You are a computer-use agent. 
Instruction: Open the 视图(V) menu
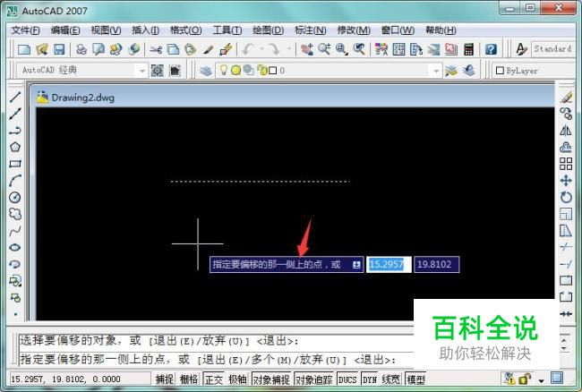click(106, 30)
